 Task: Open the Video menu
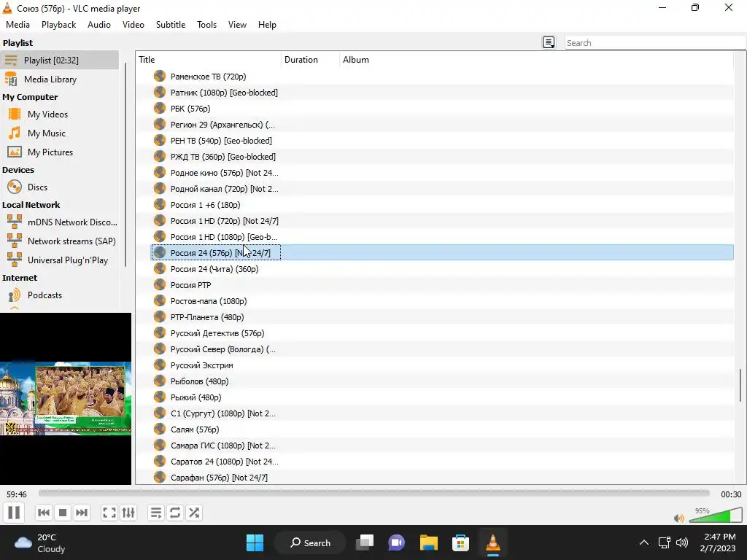click(x=133, y=25)
